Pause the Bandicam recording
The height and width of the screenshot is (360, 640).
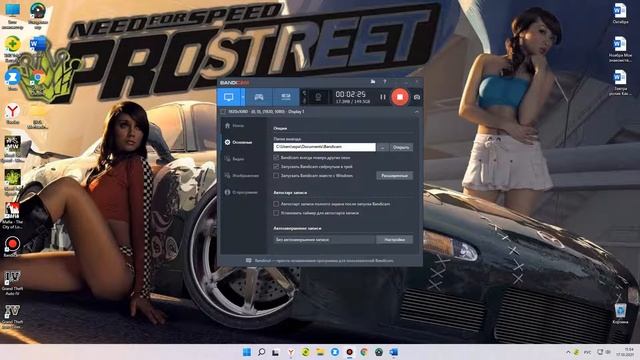(382, 97)
